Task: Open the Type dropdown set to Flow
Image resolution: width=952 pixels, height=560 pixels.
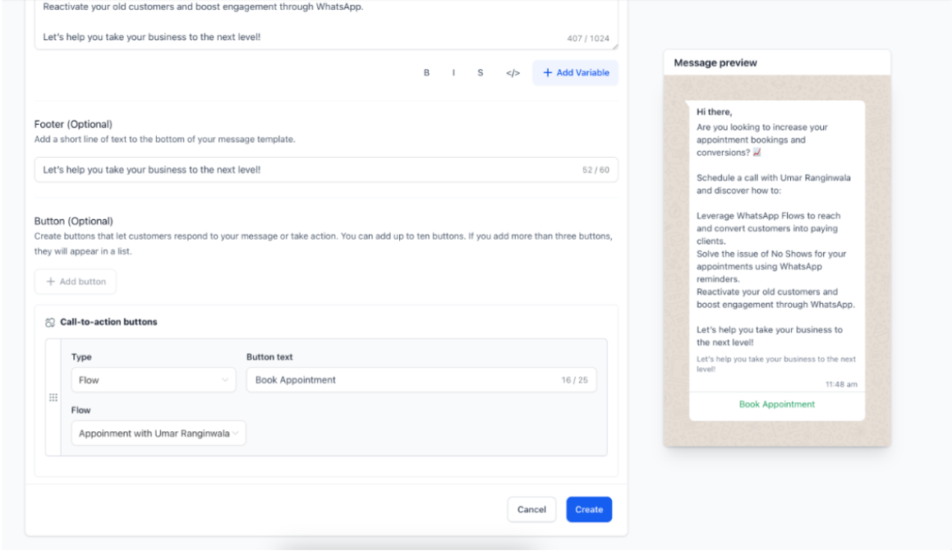Action: click(154, 380)
